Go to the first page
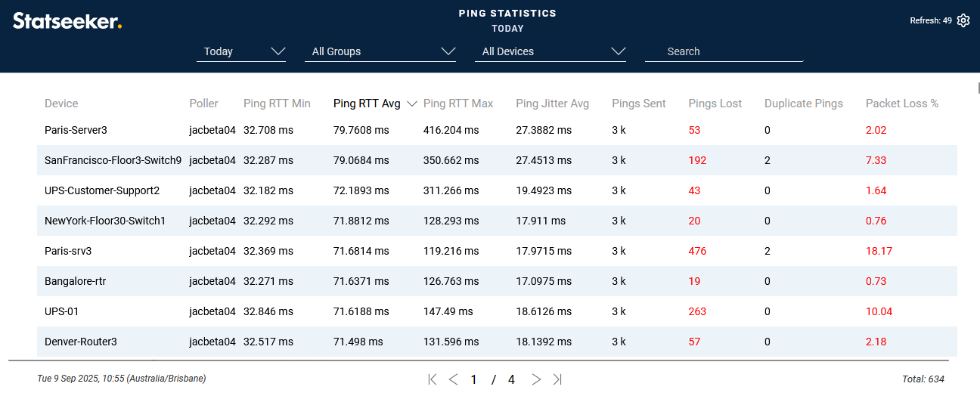The image size is (980, 399). [x=433, y=379]
